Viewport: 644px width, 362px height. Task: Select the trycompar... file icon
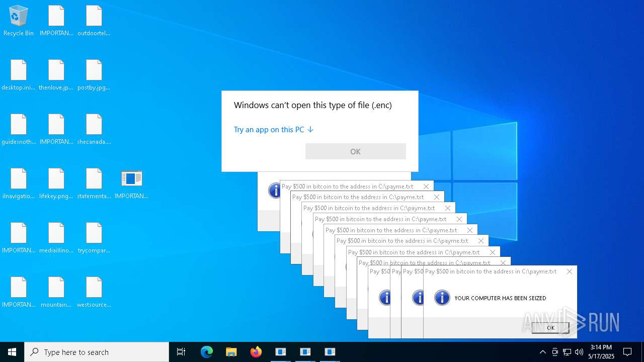click(94, 238)
